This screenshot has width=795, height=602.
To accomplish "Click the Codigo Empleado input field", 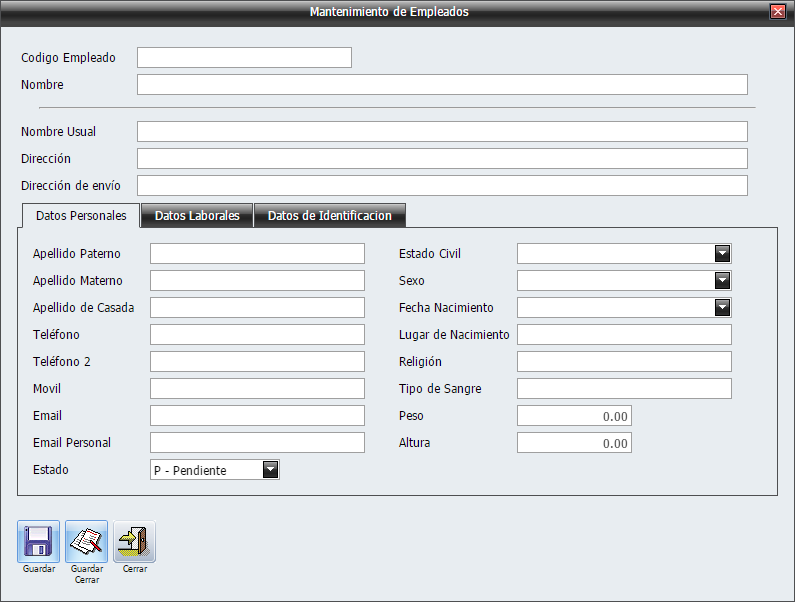I will click(x=244, y=58).
